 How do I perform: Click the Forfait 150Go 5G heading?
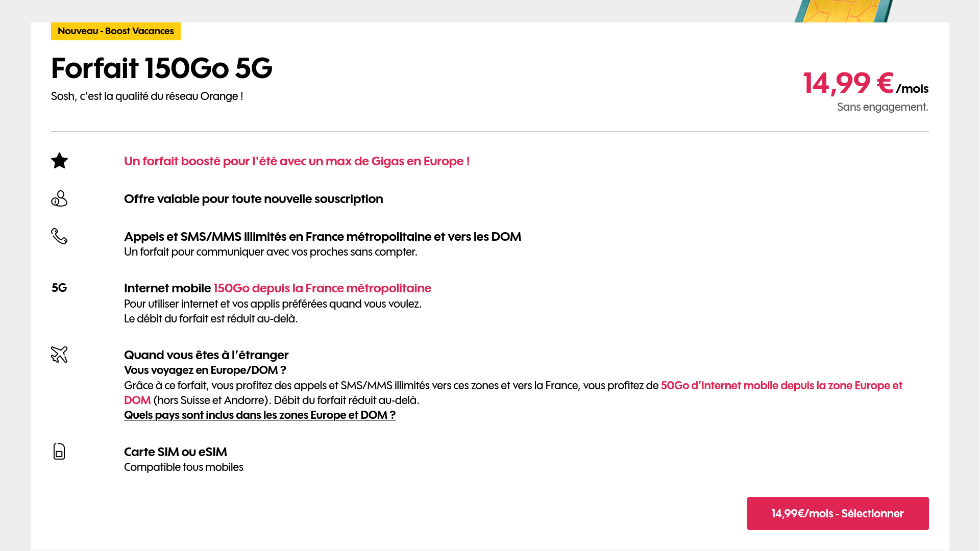pos(162,68)
